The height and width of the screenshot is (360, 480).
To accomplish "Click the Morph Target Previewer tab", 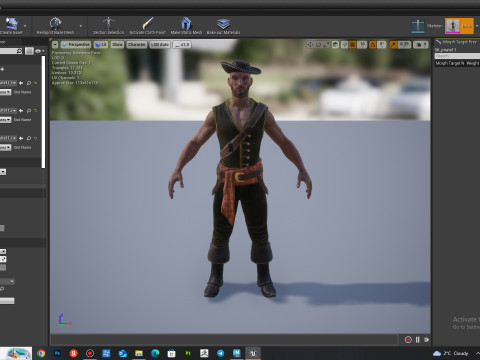I will coord(457,42).
